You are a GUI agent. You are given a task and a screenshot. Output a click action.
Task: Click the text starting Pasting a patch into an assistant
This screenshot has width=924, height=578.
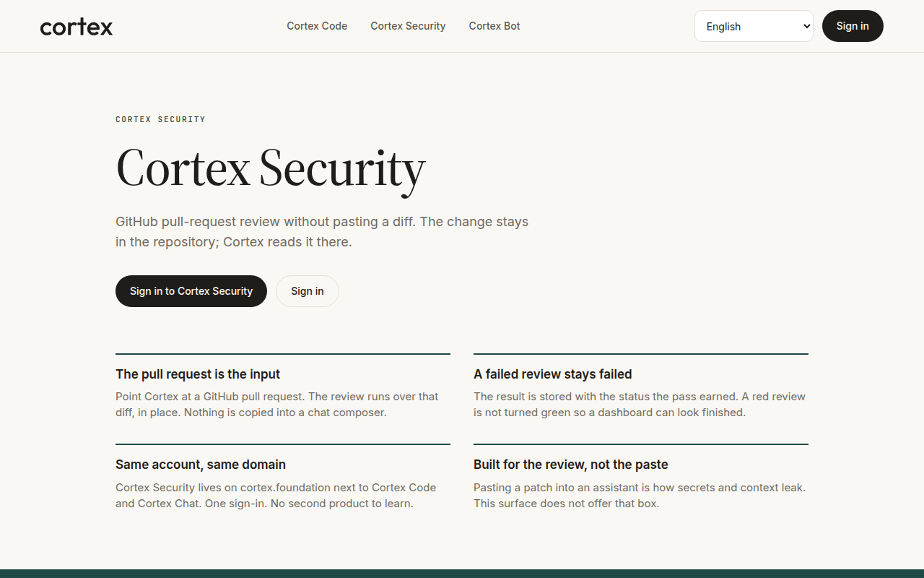click(640, 496)
